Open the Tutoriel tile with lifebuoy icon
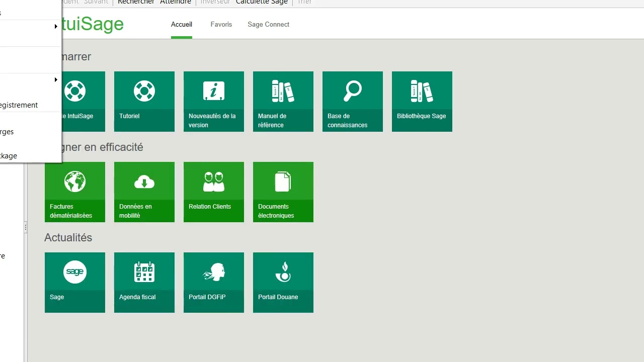The width and height of the screenshot is (644, 362). pyautogui.click(x=144, y=102)
